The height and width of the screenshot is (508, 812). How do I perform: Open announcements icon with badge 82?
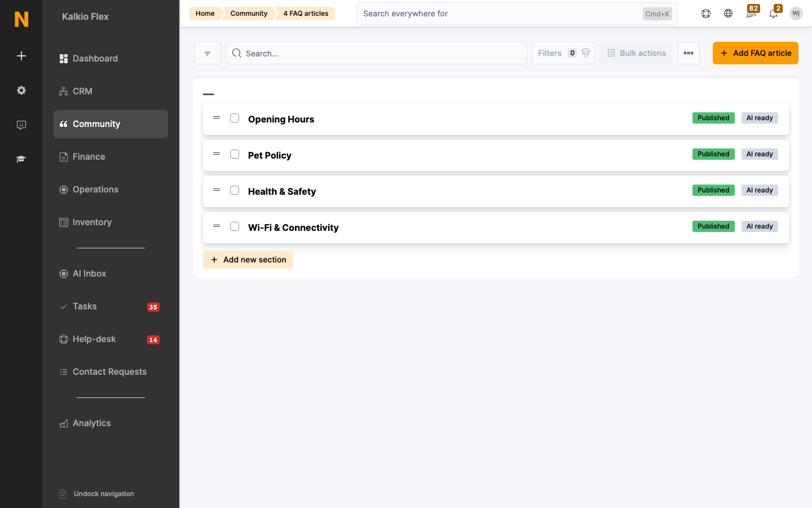(x=751, y=12)
